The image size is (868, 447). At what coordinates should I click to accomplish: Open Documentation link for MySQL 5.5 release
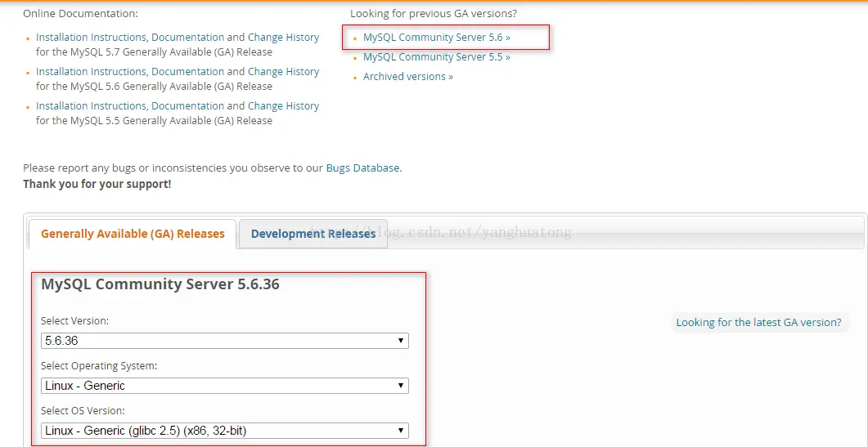click(187, 105)
